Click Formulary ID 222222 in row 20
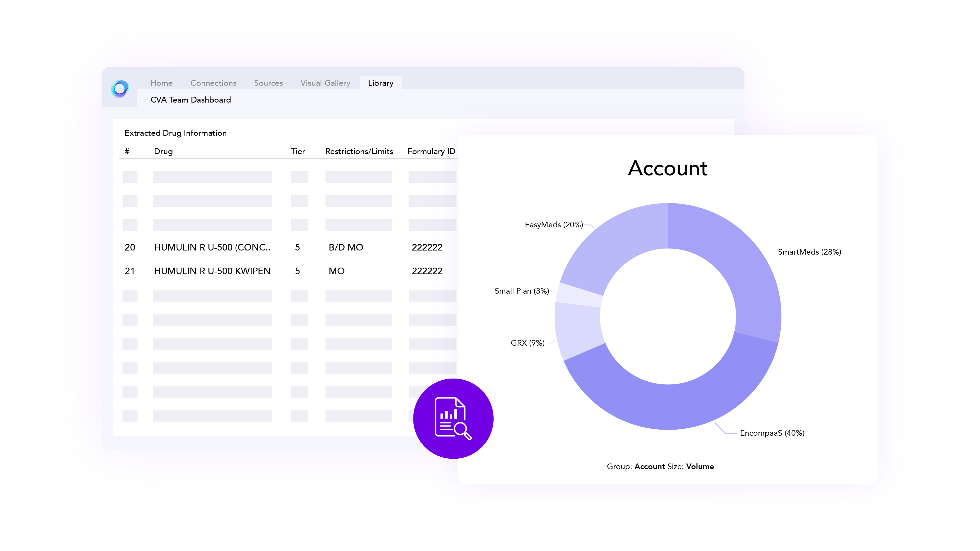The image size is (980, 551). pyautogui.click(x=427, y=247)
